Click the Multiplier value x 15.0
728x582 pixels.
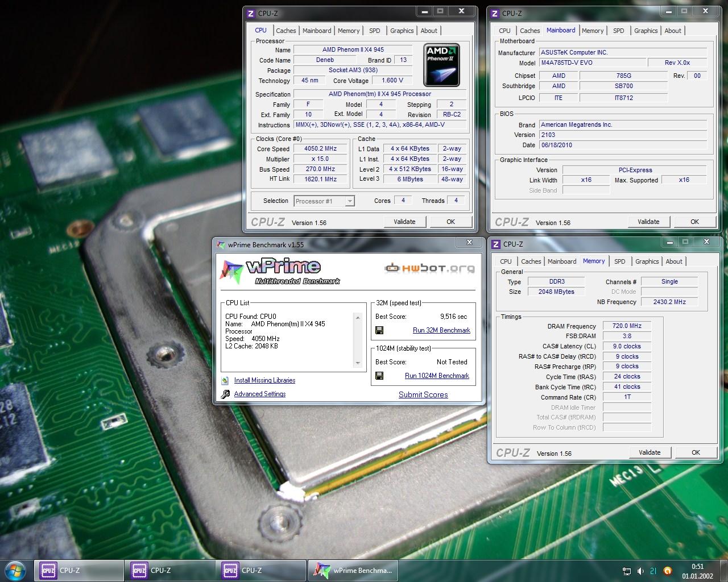pos(320,159)
